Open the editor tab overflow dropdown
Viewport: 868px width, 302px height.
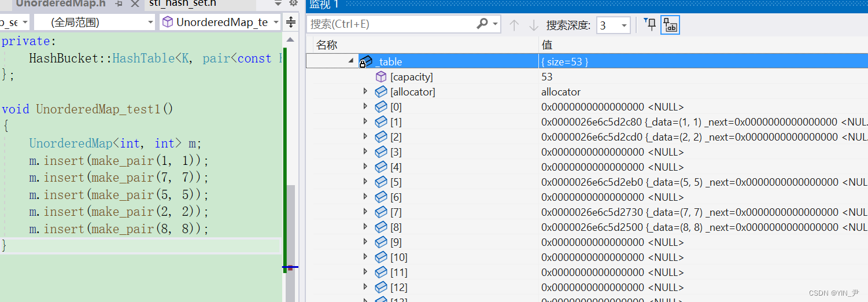pos(278,3)
